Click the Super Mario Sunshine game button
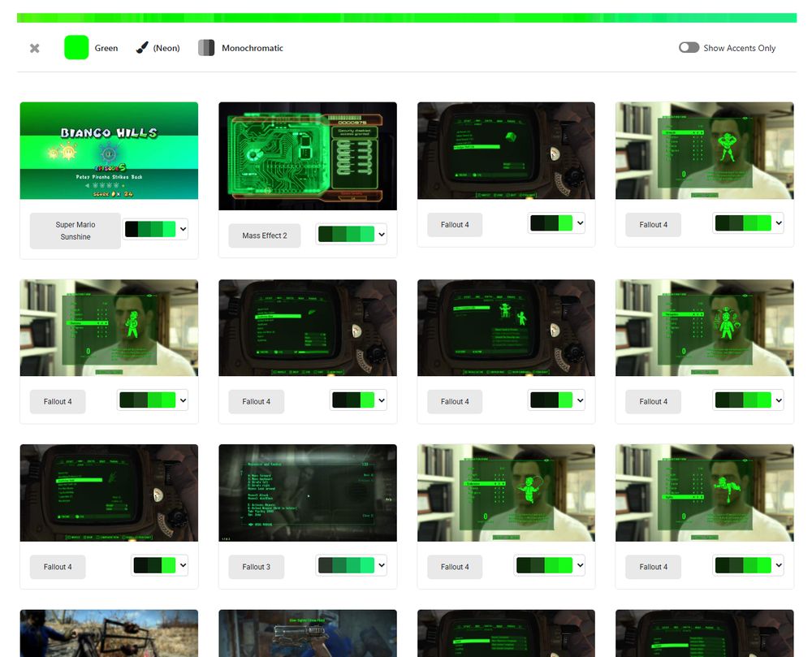 point(75,231)
